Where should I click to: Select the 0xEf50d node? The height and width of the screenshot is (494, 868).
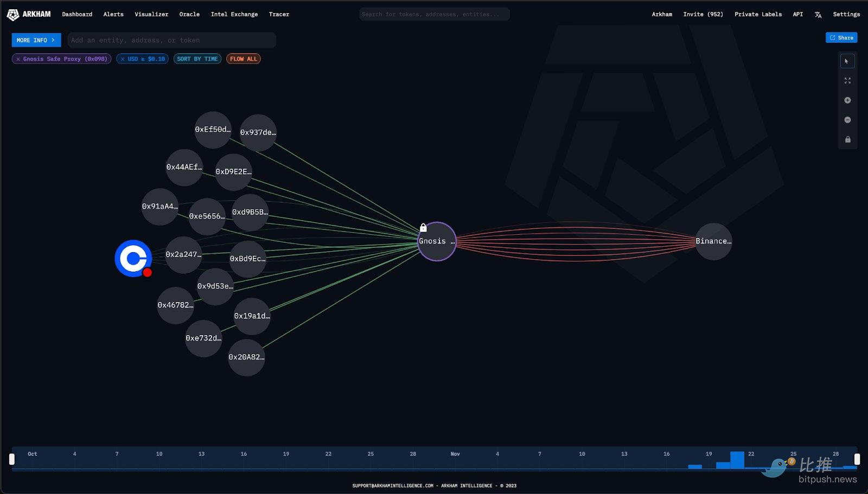213,130
